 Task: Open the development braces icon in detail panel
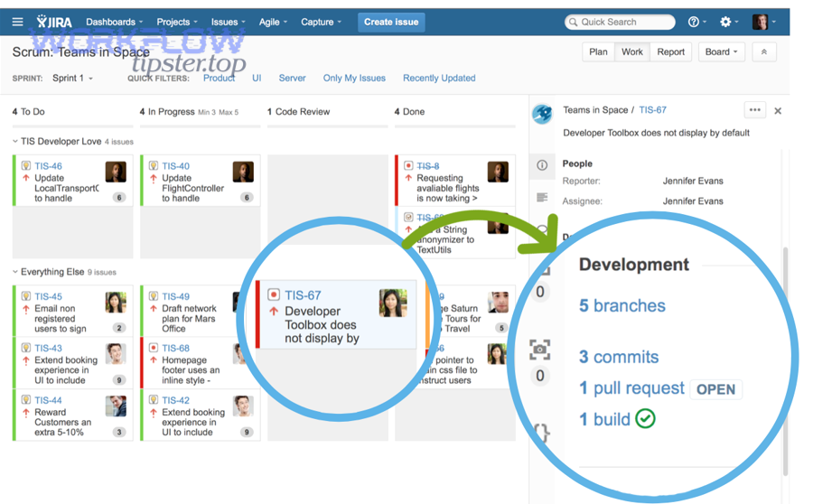(x=541, y=433)
